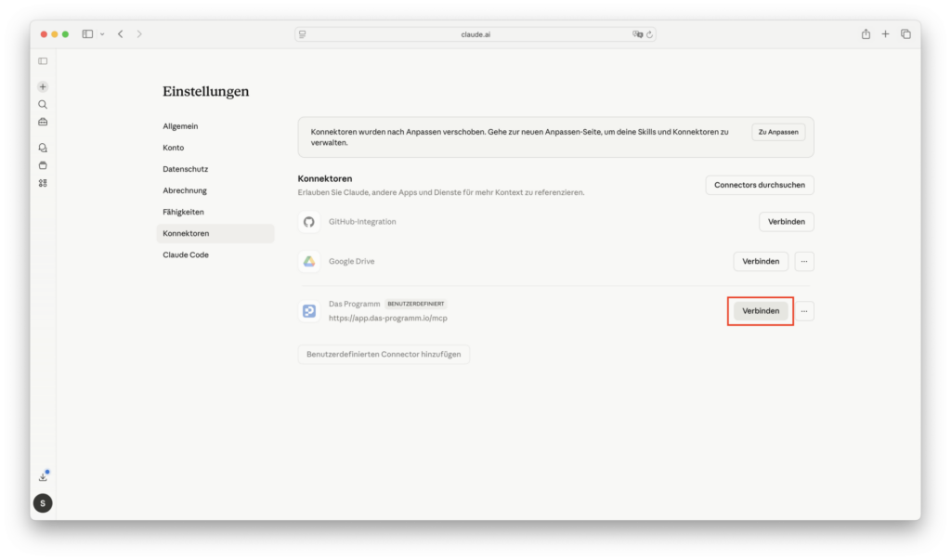Open the Abrechnung settings section
The width and height of the screenshot is (951, 560).
(x=185, y=190)
